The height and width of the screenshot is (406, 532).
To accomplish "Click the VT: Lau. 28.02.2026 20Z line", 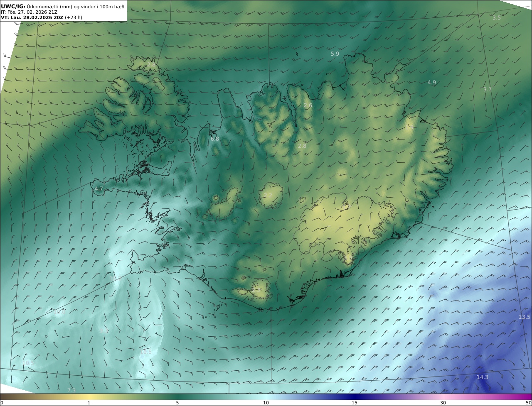I will point(41,18).
